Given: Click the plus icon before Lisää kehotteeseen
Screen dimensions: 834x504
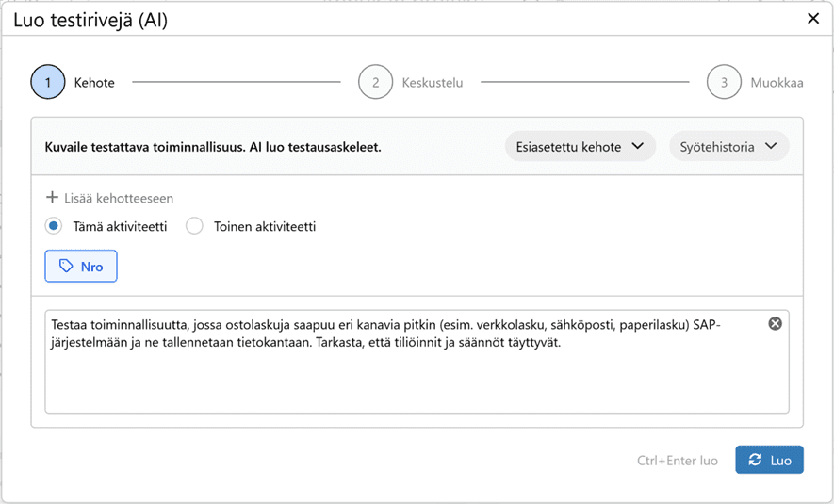Looking at the screenshot, I should (x=53, y=198).
